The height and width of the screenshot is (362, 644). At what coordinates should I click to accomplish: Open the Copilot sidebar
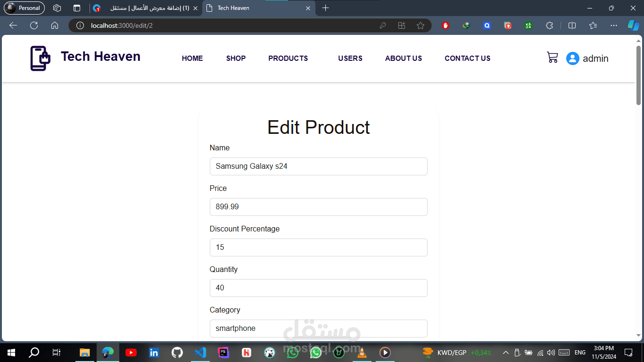pyautogui.click(x=633, y=25)
